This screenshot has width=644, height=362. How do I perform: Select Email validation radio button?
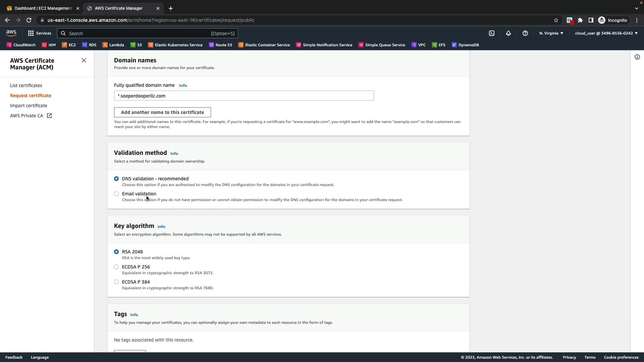click(116, 194)
